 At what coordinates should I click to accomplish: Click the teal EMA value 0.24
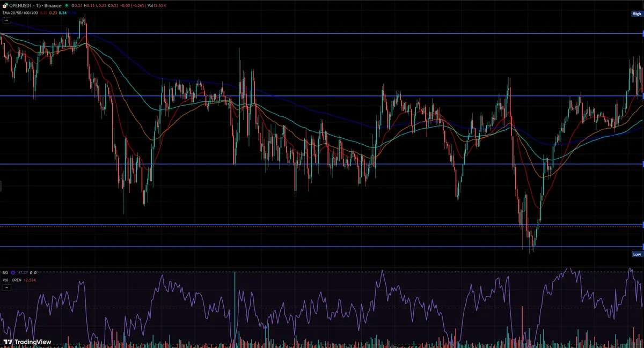click(x=63, y=13)
